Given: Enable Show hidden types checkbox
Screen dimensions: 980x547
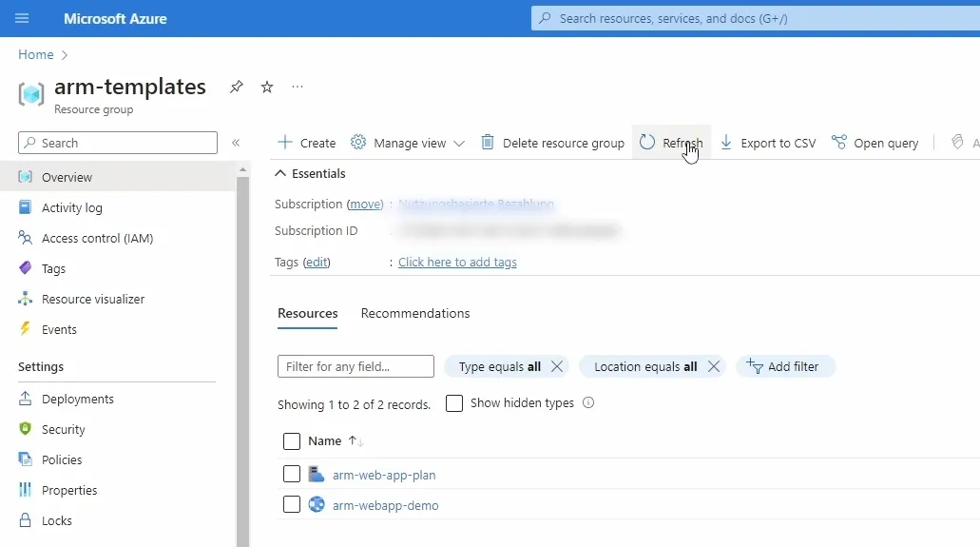Looking at the screenshot, I should (x=454, y=403).
